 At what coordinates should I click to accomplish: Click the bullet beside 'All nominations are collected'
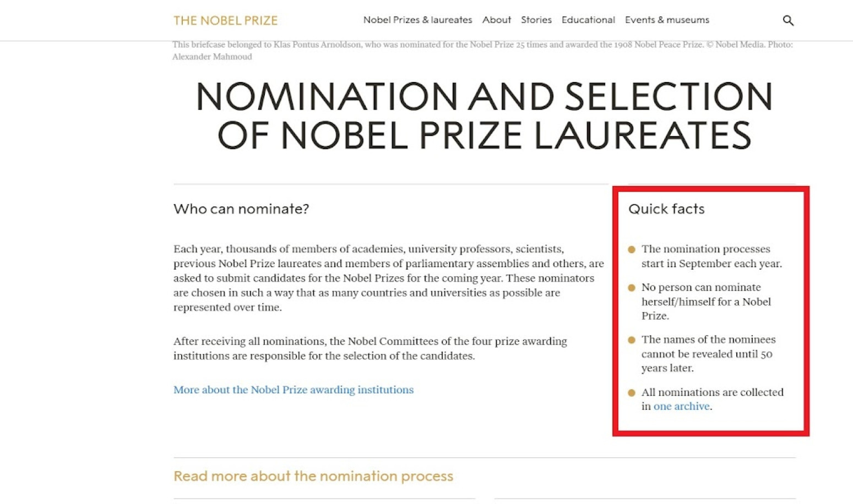[x=632, y=393]
